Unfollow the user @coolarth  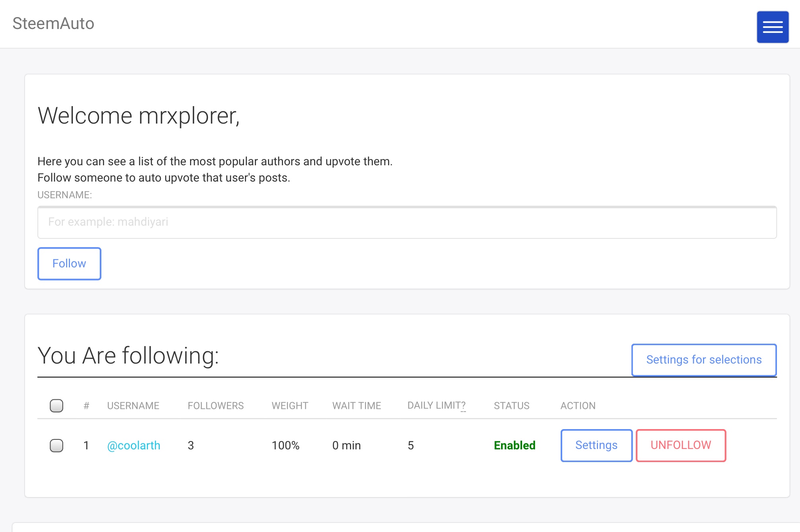680,445
